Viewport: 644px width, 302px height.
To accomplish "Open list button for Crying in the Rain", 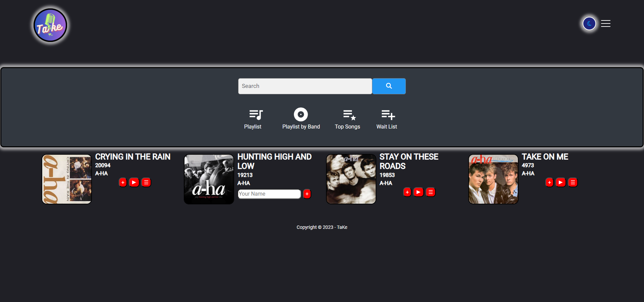I will (x=146, y=183).
